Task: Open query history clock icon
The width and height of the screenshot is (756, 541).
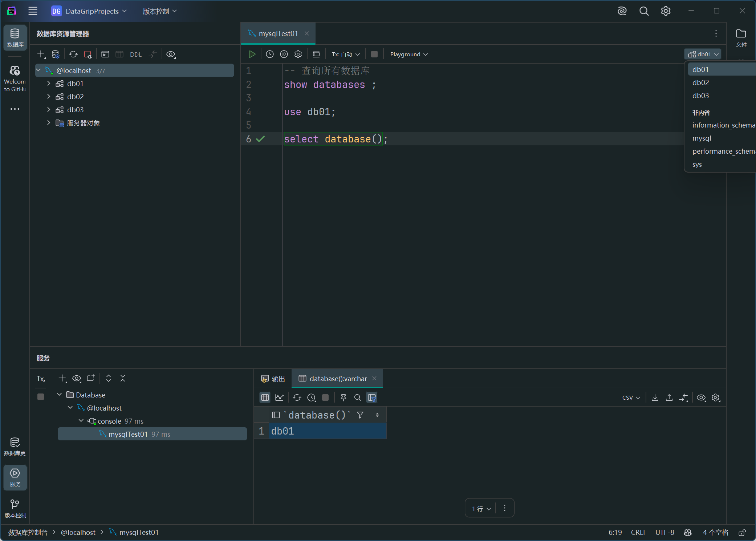Action: (x=269, y=54)
